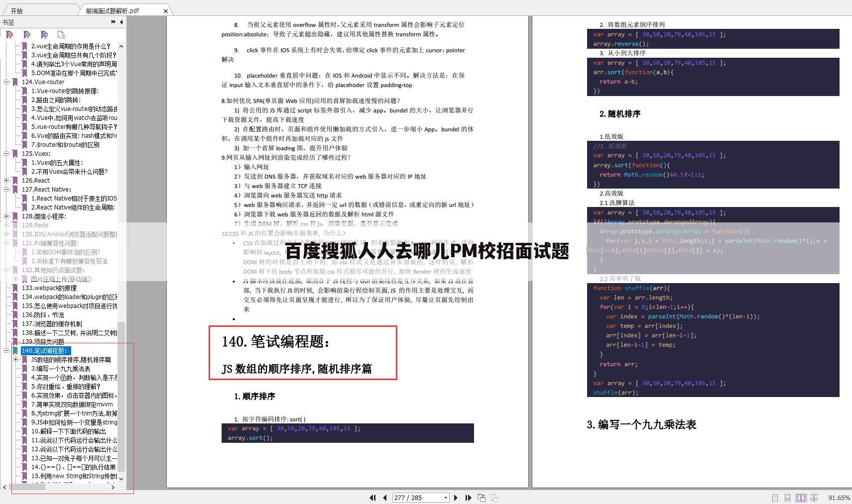Screen dimensions: 852x504
Task: Collapse the 127.React Native: bookmark node
Action: click(x=6, y=190)
